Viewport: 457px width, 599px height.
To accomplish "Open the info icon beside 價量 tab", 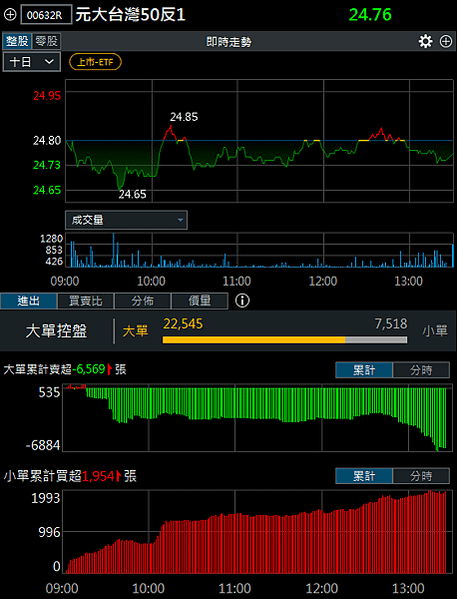I will [x=242, y=301].
